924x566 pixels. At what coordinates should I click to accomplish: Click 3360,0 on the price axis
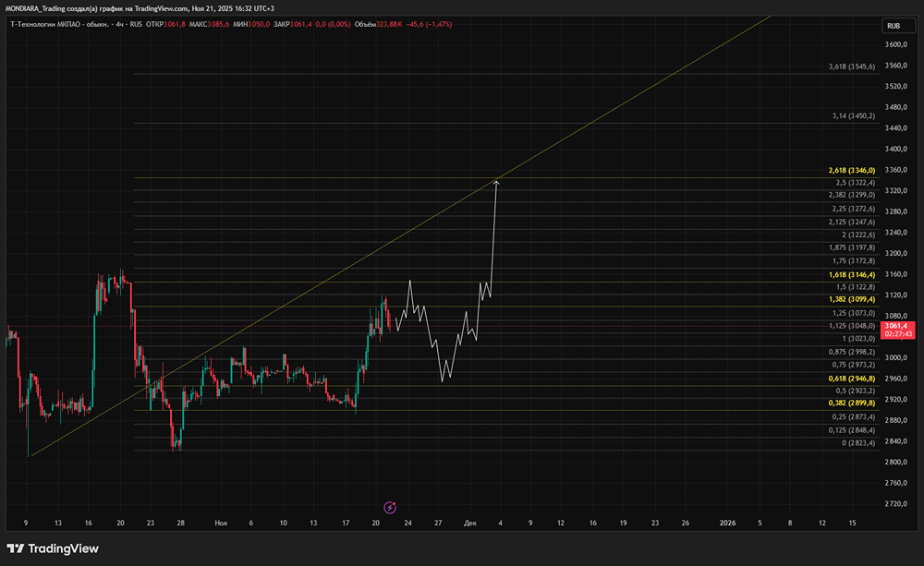click(895, 170)
